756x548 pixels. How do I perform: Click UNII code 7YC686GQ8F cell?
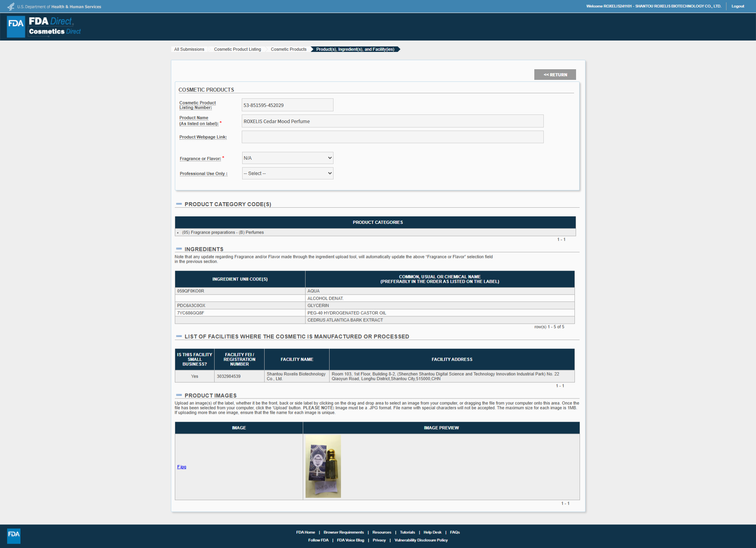240,313
